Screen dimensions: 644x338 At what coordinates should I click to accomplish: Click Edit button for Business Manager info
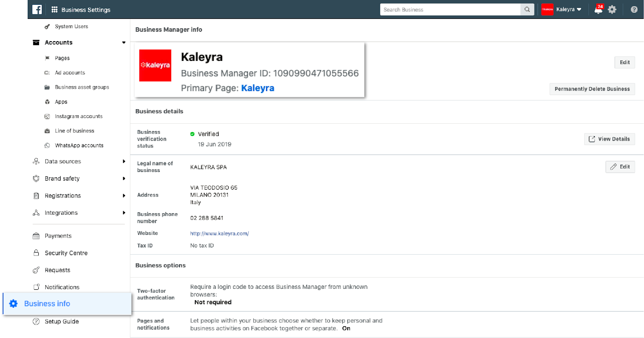tap(625, 62)
